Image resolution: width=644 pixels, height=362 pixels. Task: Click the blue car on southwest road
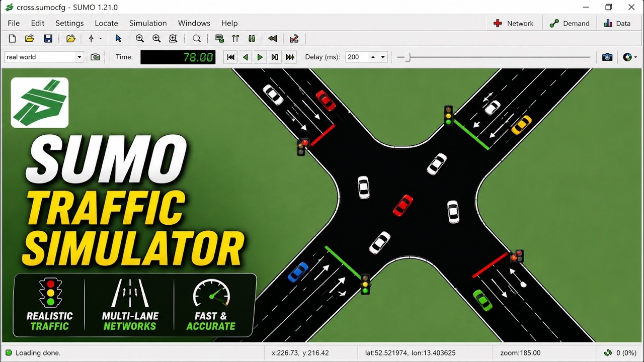point(298,272)
